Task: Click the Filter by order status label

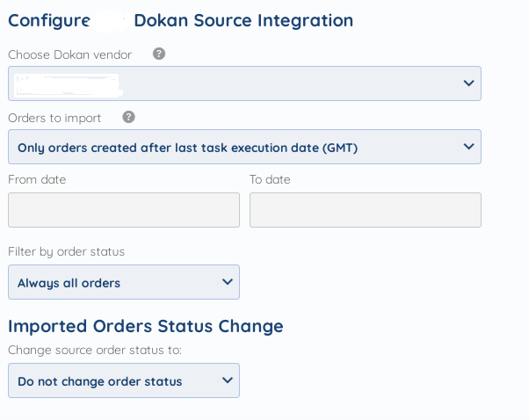Action: pyautogui.click(x=67, y=251)
